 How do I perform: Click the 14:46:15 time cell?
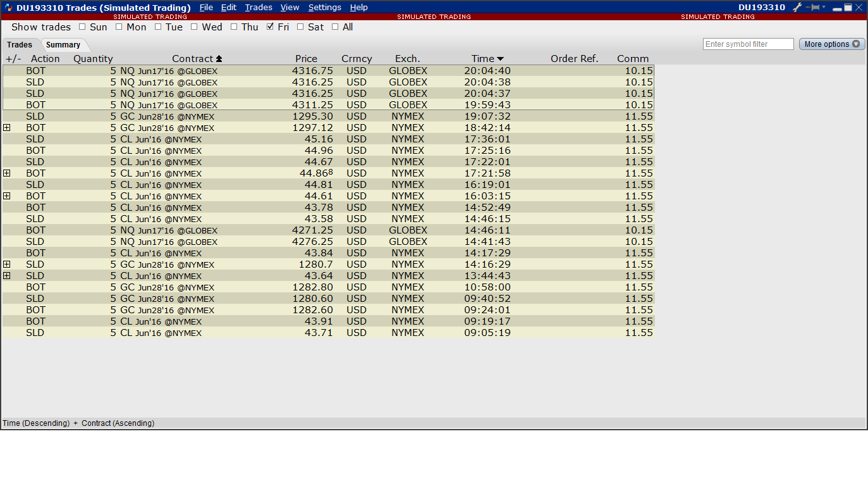pos(487,219)
